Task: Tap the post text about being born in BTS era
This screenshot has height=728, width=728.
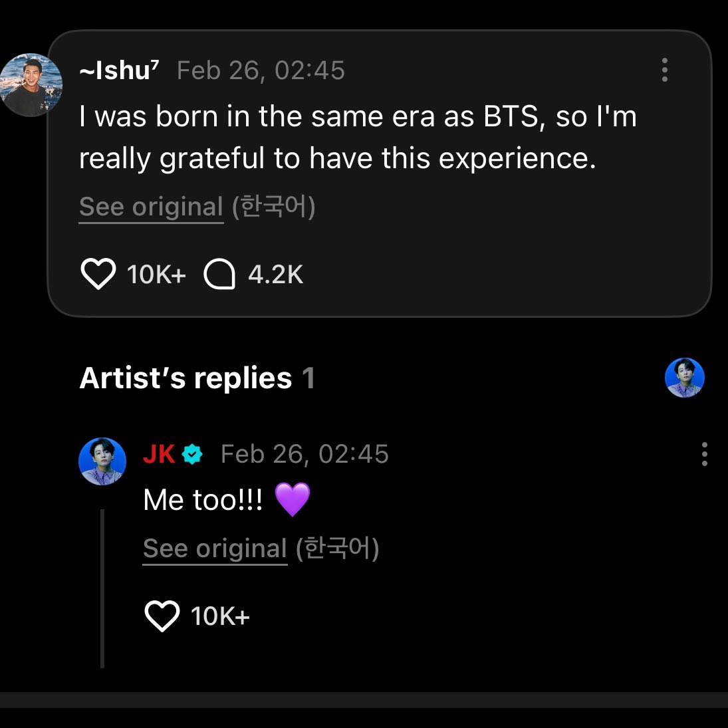Action: coord(358,138)
